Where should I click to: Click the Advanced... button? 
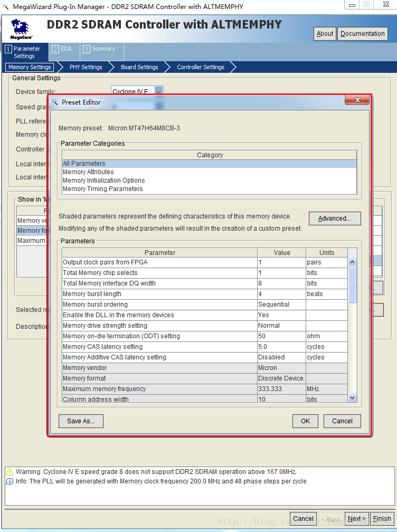[335, 218]
